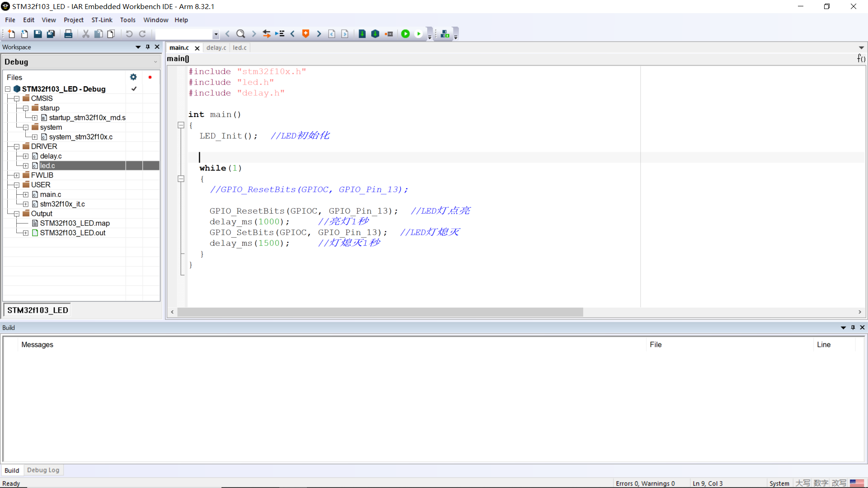Click the Print icon in toolbar
The image size is (868, 488).
click(68, 34)
